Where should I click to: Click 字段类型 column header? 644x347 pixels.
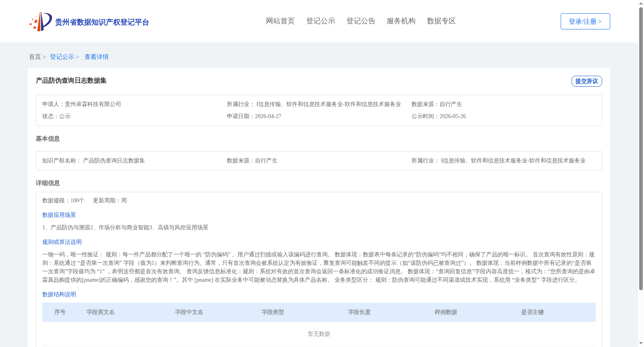(273, 312)
